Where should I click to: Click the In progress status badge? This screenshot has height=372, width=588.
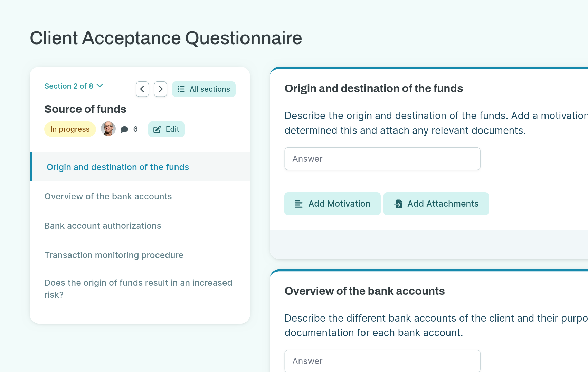(70, 129)
